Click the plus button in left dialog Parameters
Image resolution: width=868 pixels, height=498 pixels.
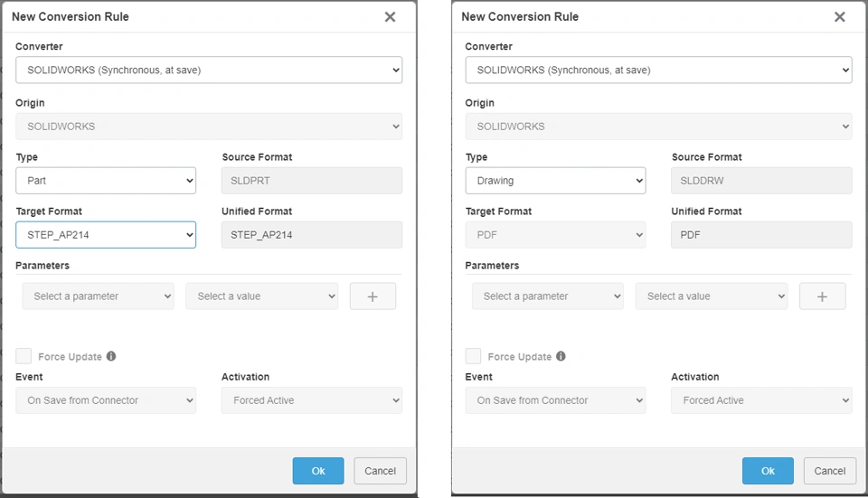tap(373, 296)
